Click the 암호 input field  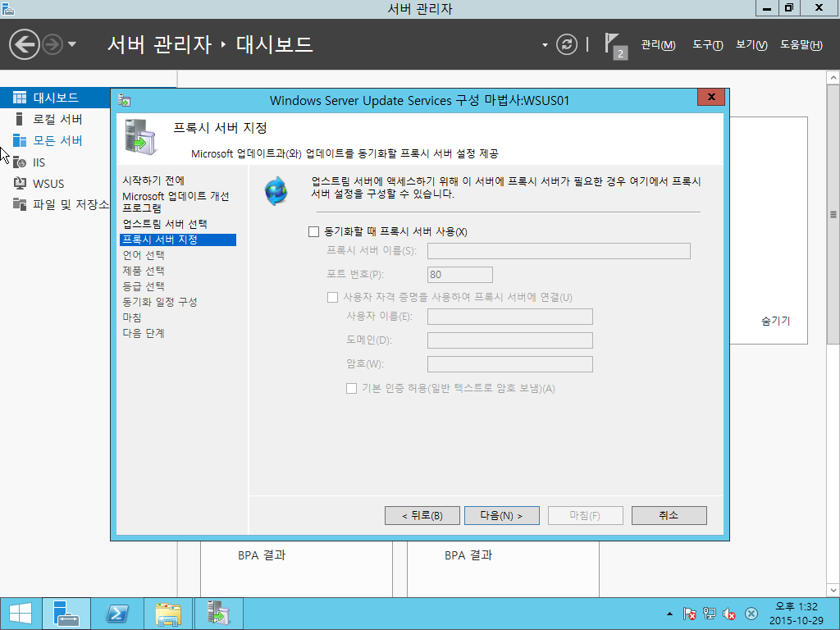[510, 364]
